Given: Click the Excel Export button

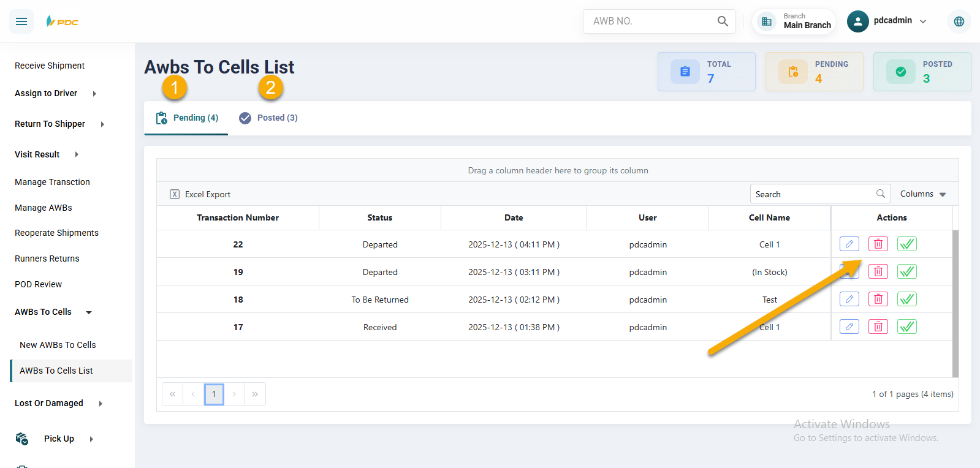Looking at the screenshot, I should 200,194.
